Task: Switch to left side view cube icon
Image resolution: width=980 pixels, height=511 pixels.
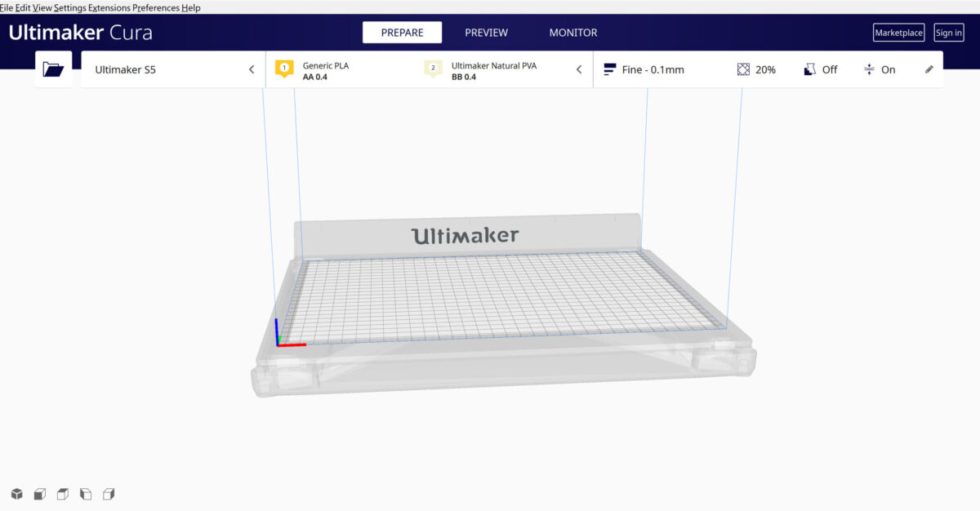Action: 85,494
